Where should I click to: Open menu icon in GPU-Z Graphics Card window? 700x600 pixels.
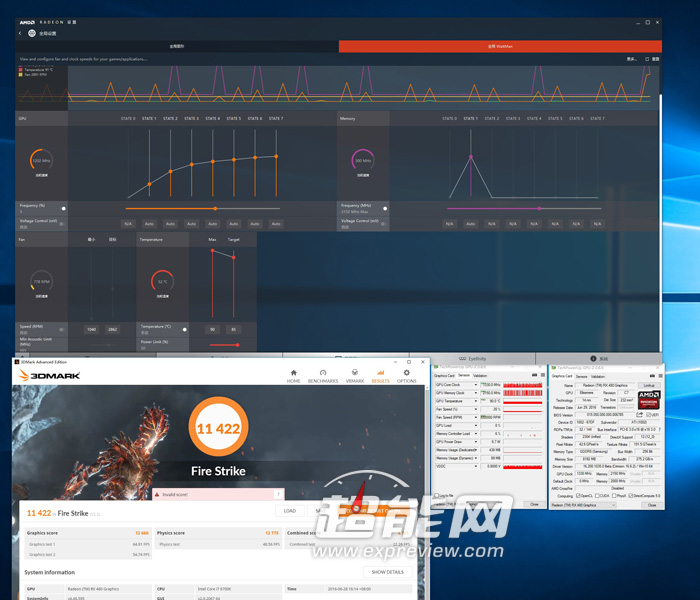click(660, 376)
